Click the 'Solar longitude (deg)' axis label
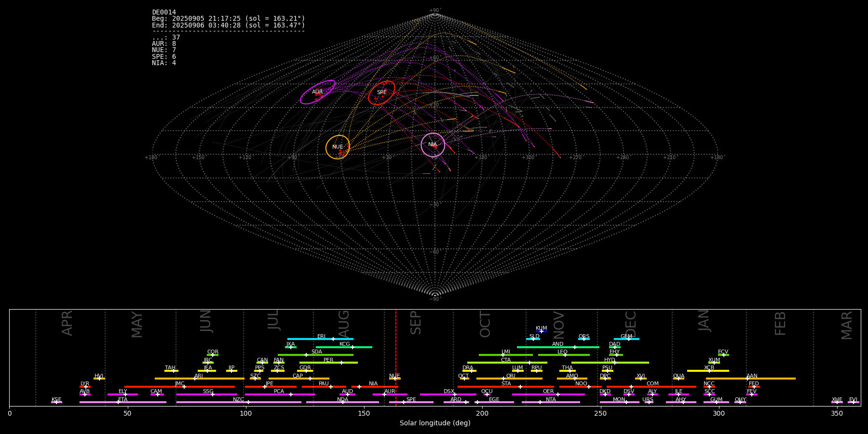The height and width of the screenshot is (434, 868). [x=435, y=423]
